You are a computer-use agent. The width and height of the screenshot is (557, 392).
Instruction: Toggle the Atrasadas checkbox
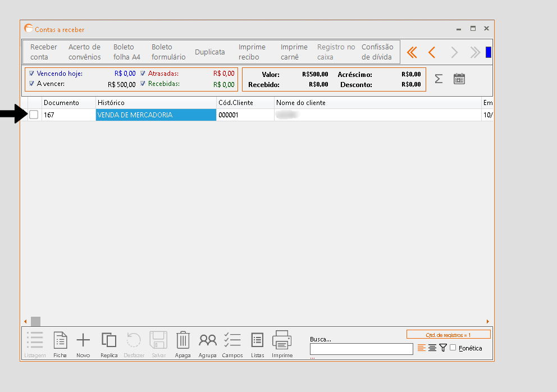pyautogui.click(x=143, y=73)
